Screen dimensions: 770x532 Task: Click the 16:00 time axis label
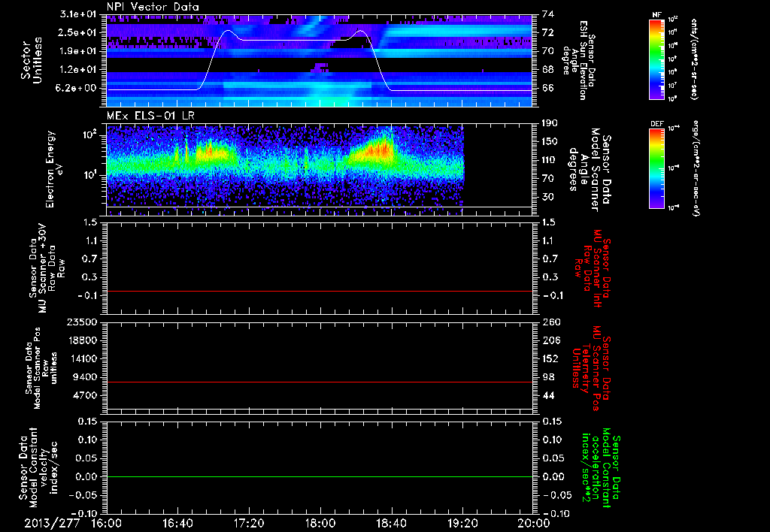click(107, 523)
